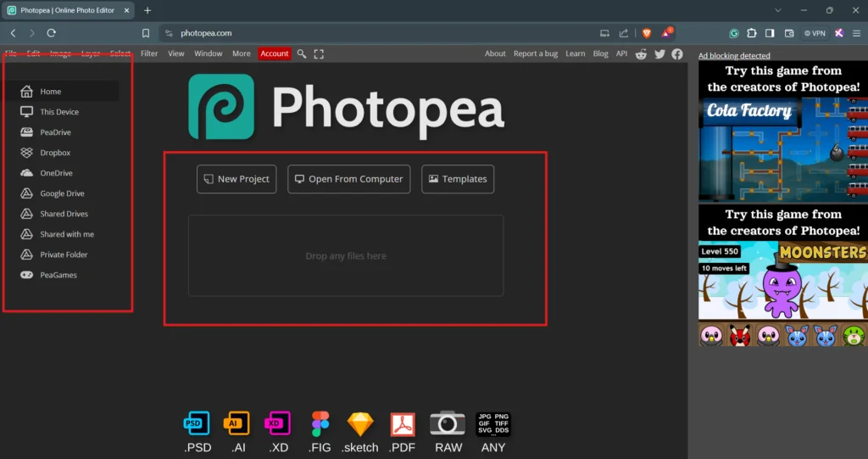Viewport: 868px width, 459px height.
Task: Open Photopea Twitter icon
Action: coord(659,53)
